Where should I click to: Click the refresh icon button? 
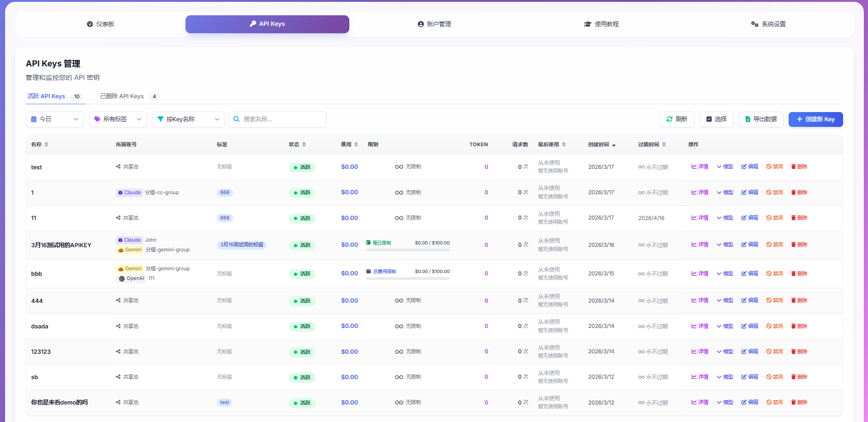tap(670, 119)
